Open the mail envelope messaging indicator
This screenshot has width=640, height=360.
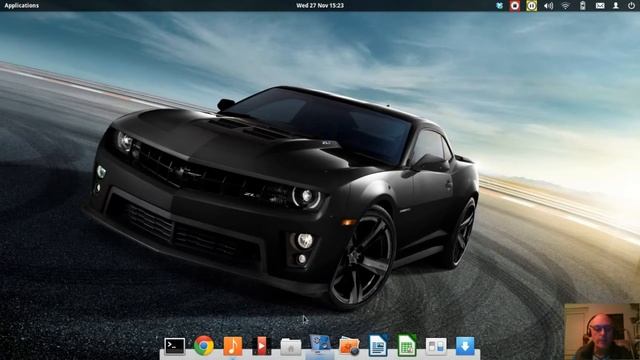click(600, 6)
